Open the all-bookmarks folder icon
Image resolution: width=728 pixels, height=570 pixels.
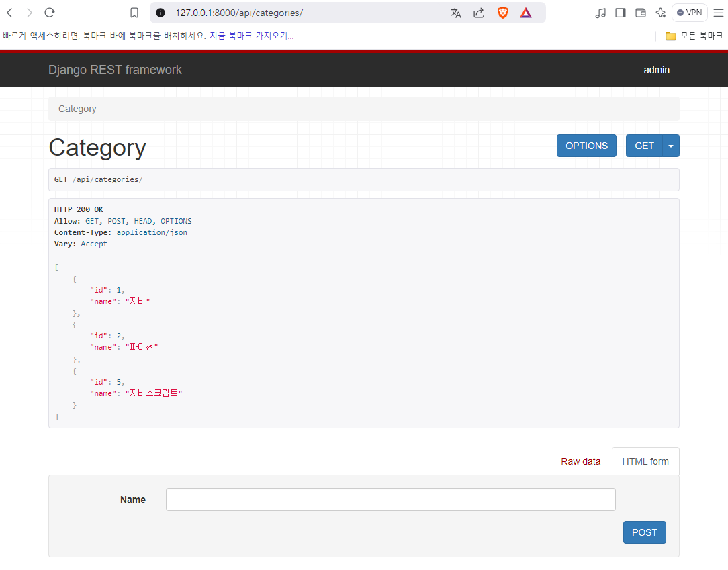pos(670,36)
